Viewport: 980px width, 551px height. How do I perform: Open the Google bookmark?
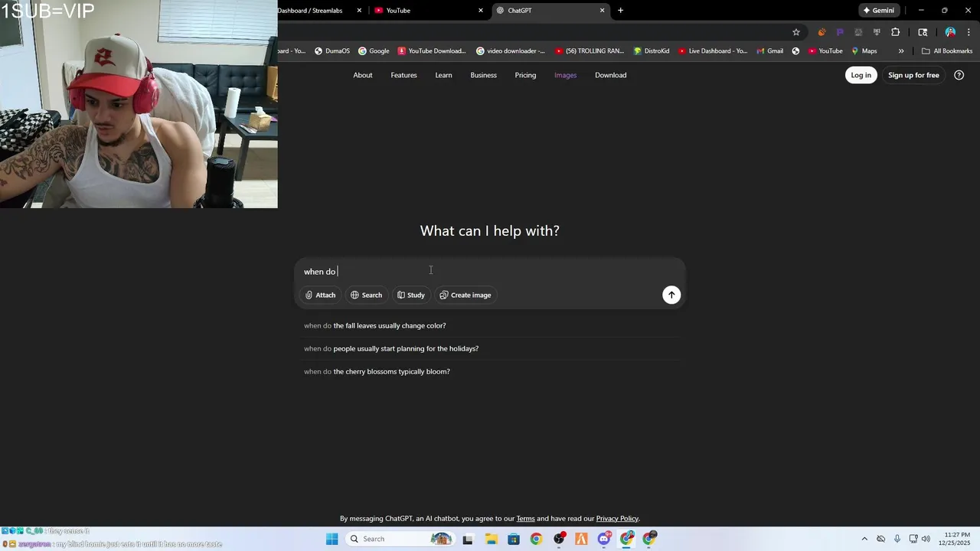[x=374, y=51]
